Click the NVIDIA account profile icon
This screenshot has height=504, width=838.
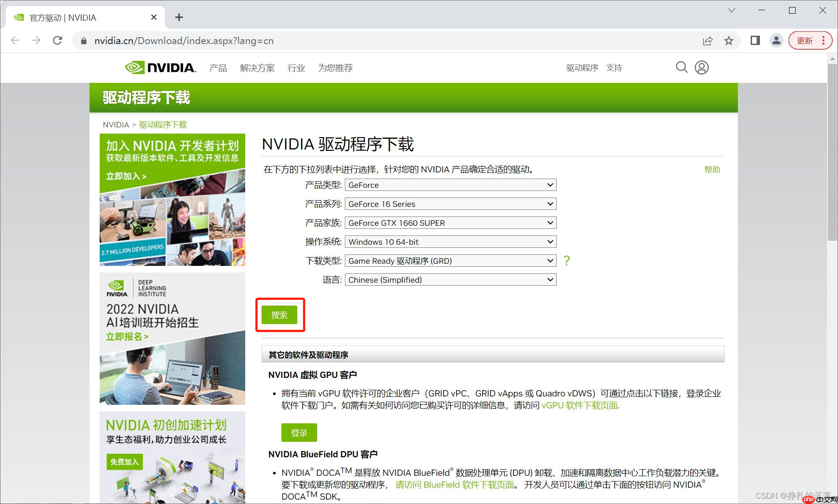[x=701, y=67]
